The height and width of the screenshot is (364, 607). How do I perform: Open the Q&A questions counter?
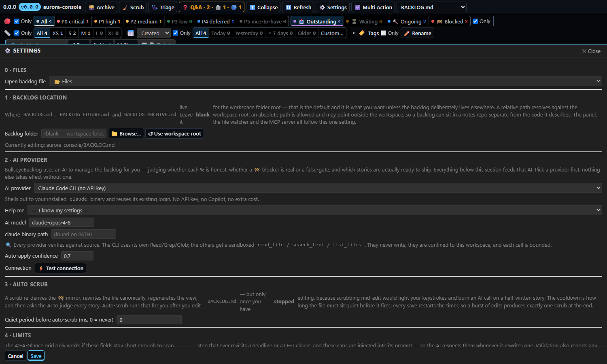click(212, 7)
